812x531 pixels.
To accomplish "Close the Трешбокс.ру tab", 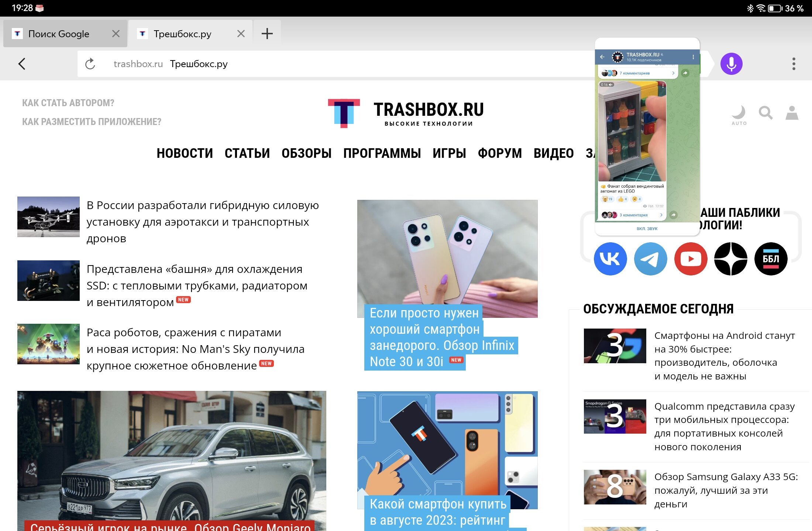I will pyautogui.click(x=241, y=34).
